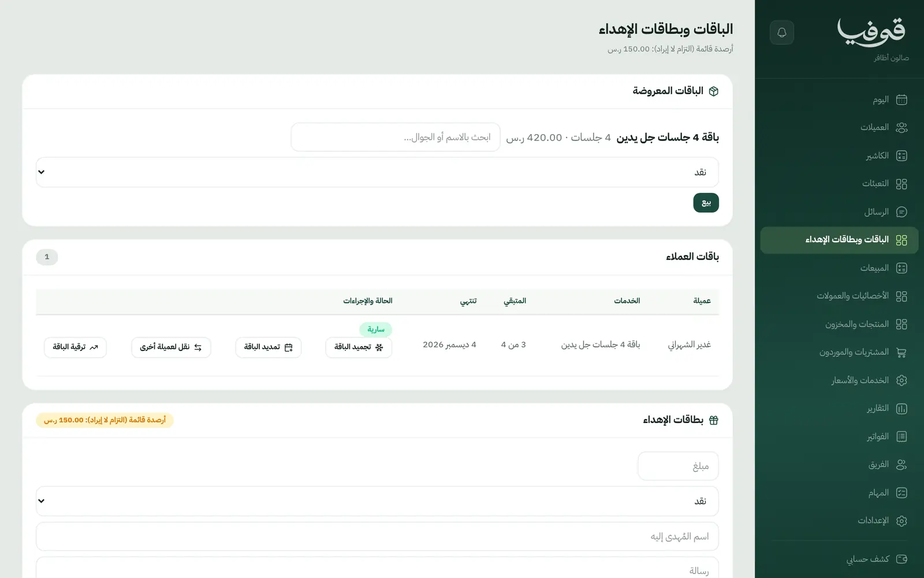The height and width of the screenshot is (578, 924).
Task: Click the gift icon beside بطاقات الإهداء
Action: click(x=714, y=420)
